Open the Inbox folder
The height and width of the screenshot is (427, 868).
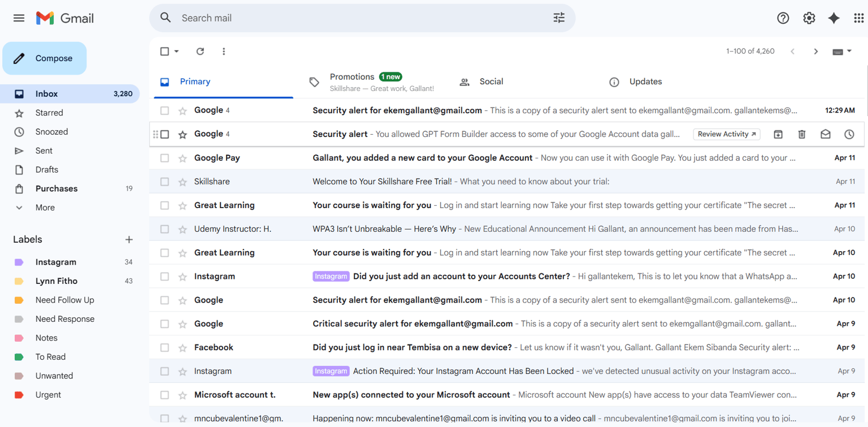point(70,94)
